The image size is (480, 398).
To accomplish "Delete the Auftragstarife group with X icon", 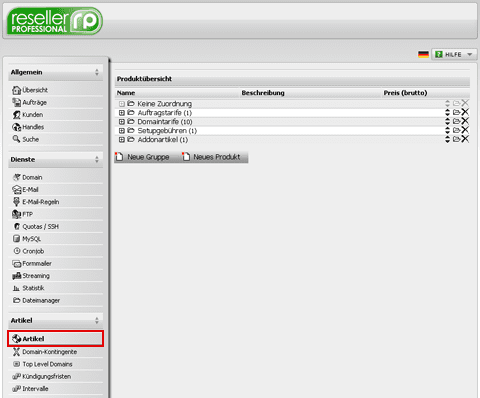I will 465,112.
